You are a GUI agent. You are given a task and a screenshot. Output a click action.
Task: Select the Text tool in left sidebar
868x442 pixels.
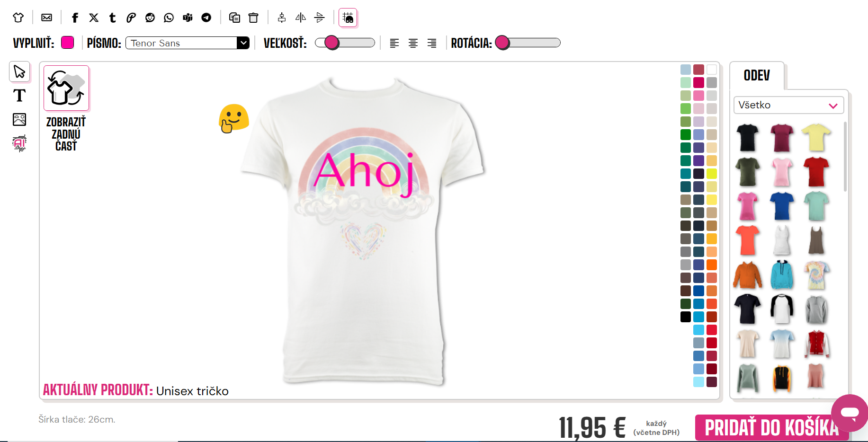19,96
